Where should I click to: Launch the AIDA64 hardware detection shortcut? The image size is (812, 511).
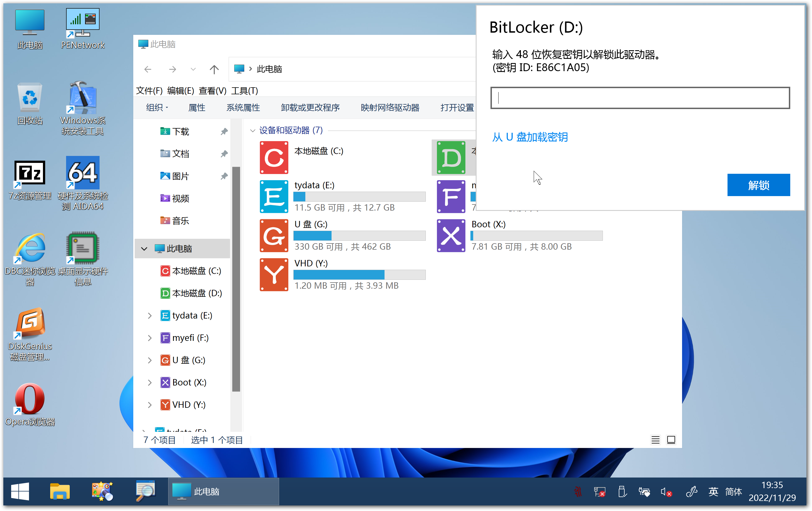tap(83, 183)
